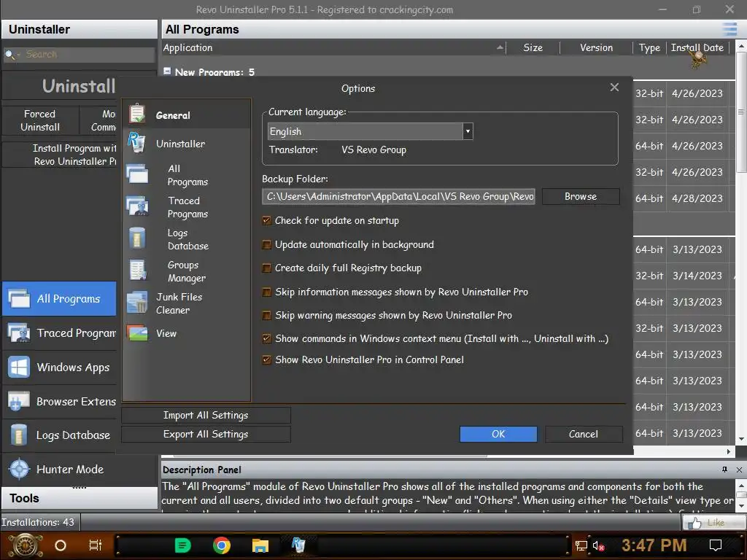The height and width of the screenshot is (560, 747).
Task: Click All Programs sidebar icon
Action: [19, 298]
